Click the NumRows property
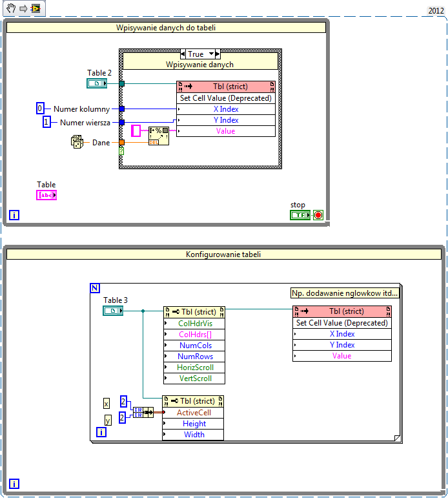This screenshot has width=448, height=498. click(x=194, y=357)
